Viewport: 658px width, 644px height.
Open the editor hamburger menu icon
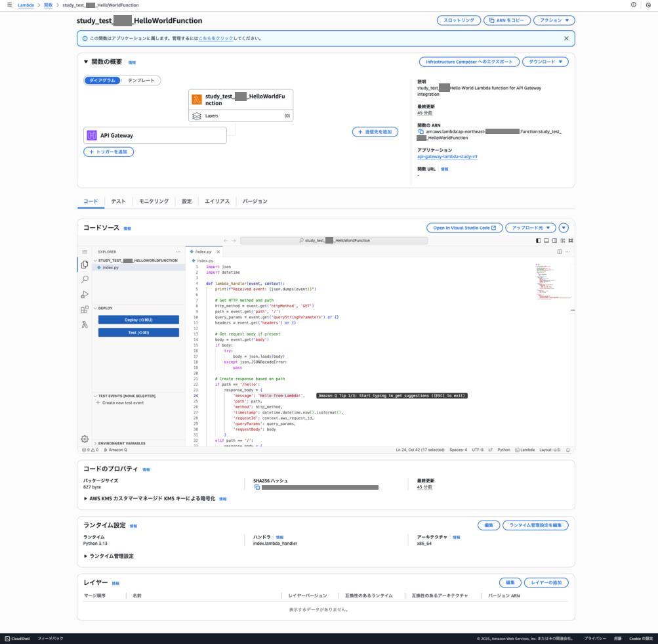(x=85, y=252)
